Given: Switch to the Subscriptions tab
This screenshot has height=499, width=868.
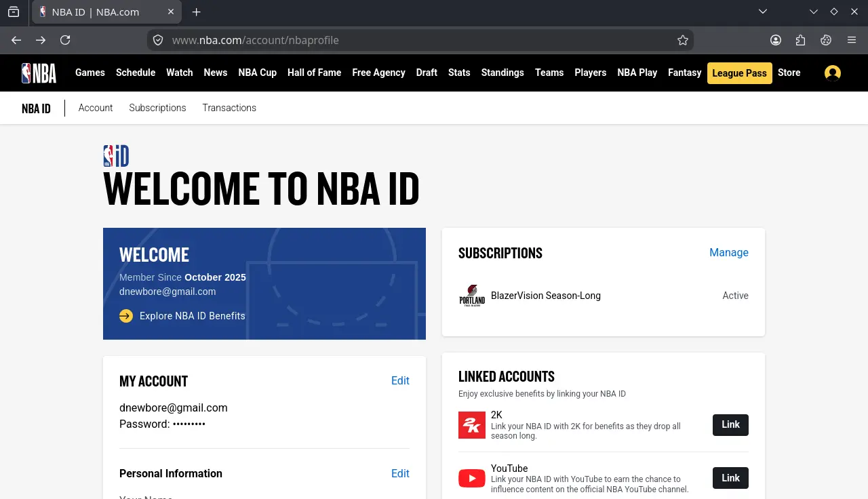Looking at the screenshot, I should 157,108.
